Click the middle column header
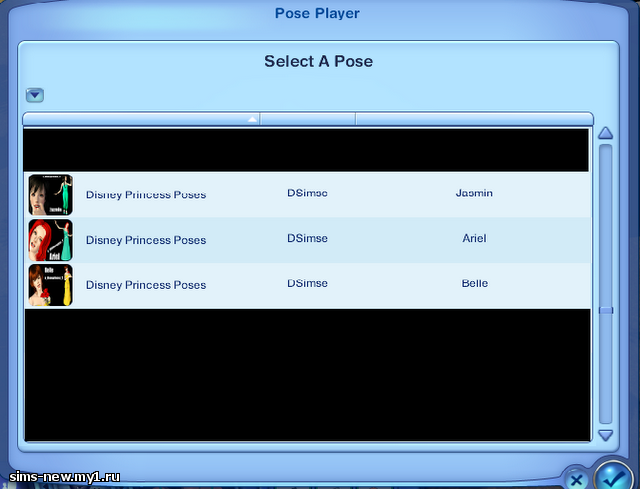Image resolution: width=640 pixels, height=489 pixels. 308,119
